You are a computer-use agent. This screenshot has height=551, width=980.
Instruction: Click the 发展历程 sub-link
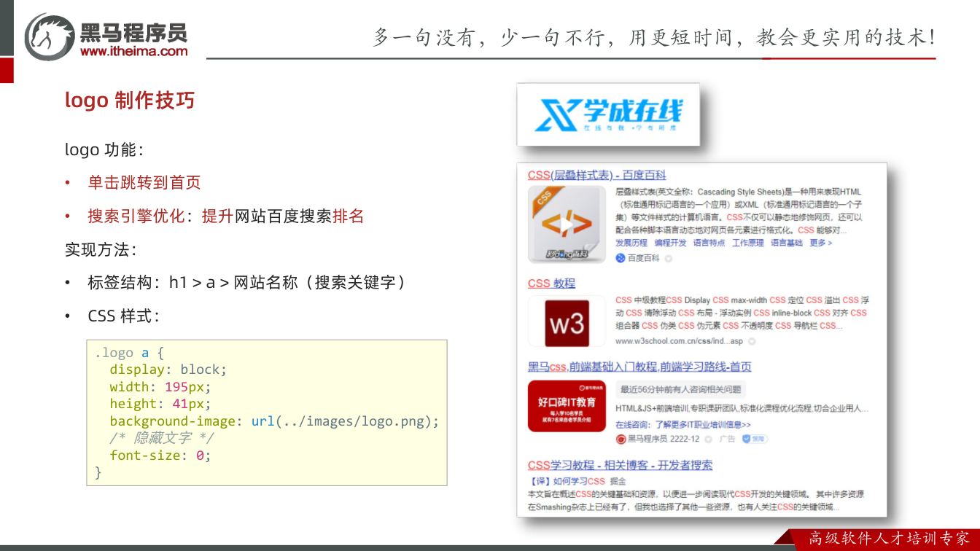pyautogui.click(x=631, y=243)
